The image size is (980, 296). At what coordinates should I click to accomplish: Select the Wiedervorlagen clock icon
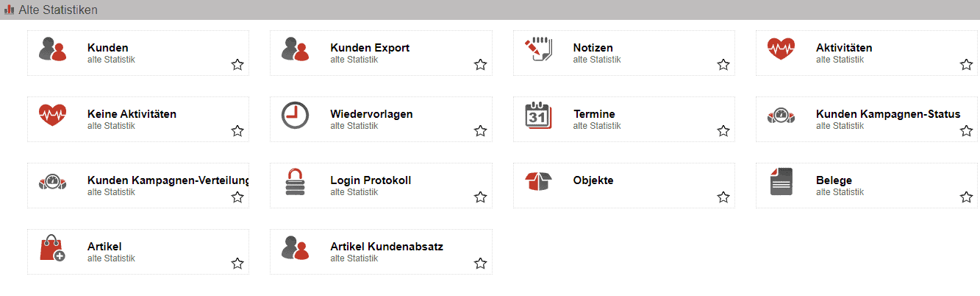295,115
